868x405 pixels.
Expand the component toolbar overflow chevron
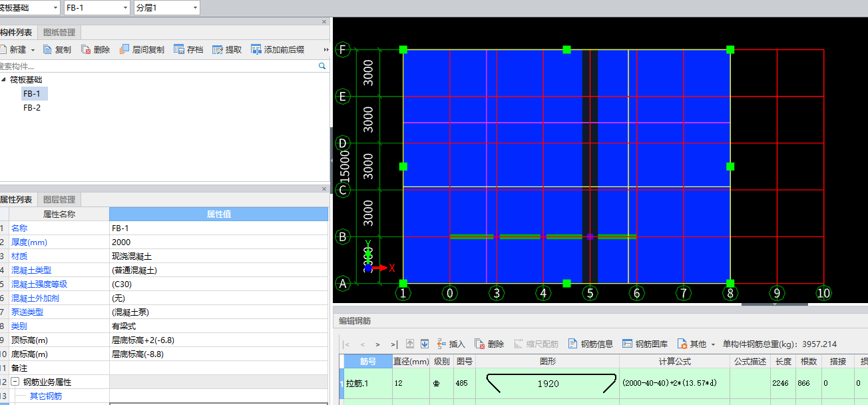[326, 50]
